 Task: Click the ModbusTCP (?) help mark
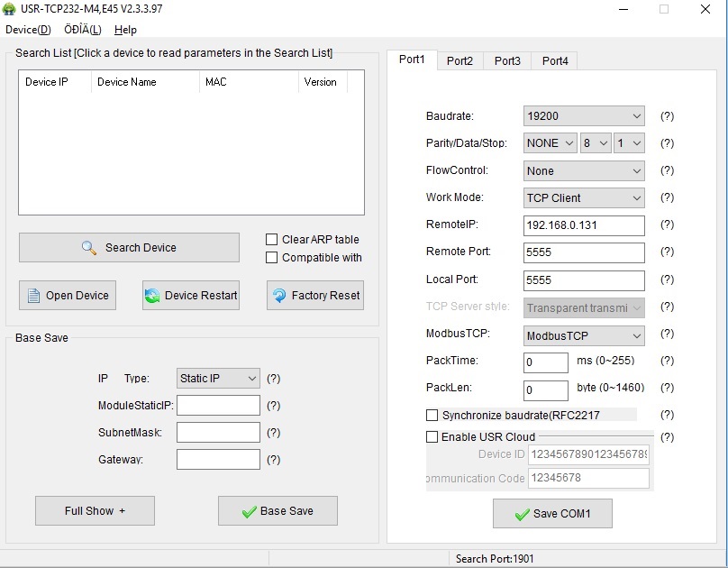click(x=667, y=334)
